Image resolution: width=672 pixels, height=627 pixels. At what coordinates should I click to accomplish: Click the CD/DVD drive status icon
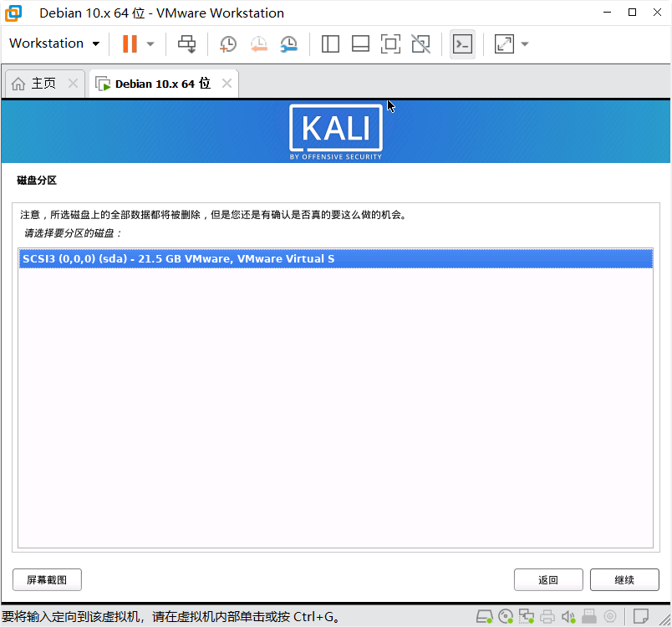(x=506, y=617)
